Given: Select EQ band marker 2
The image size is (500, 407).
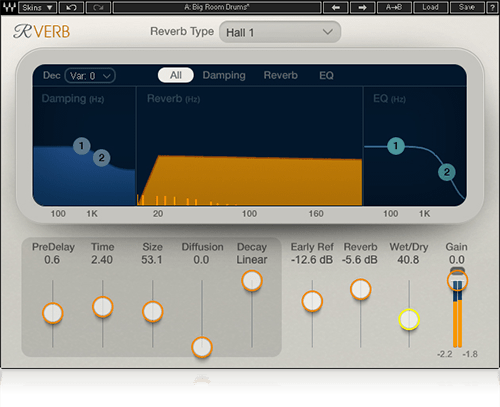Looking at the screenshot, I should click(x=447, y=172).
